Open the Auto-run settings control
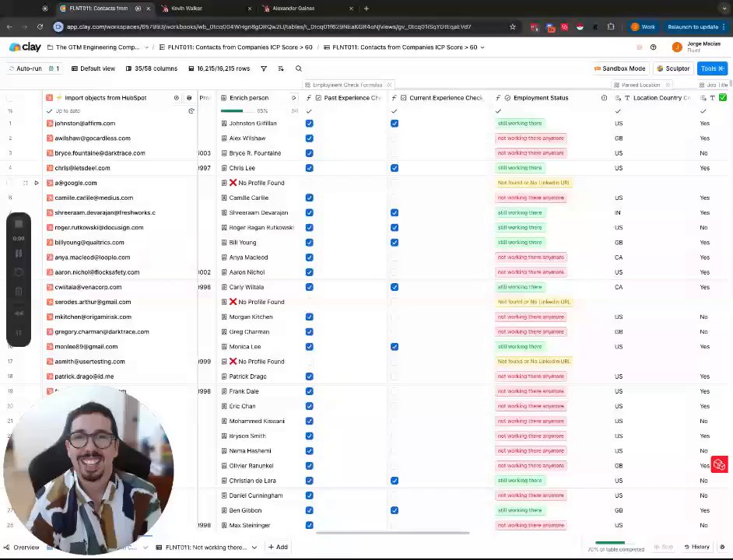 tap(34, 68)
